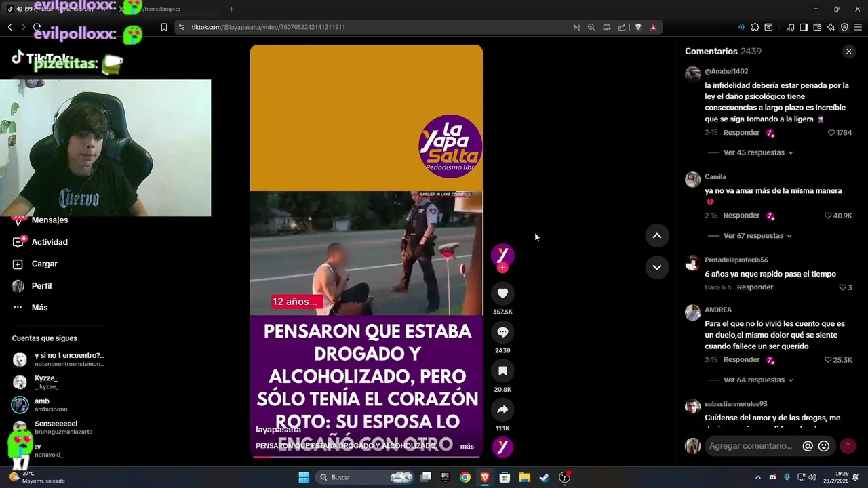The image size is (868, 488).
Task: Open Cargar in sidebar
Action: pos(35,264)
